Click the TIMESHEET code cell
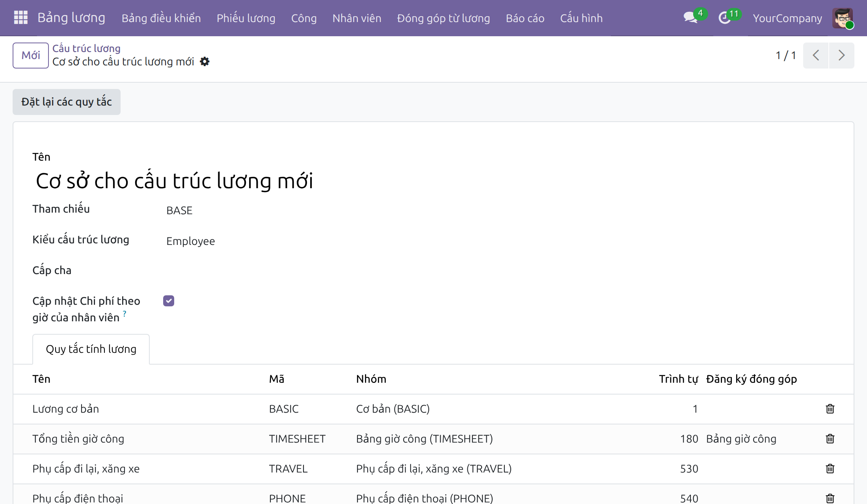This screenshot has width=867, height=504. (x=297, y=439)
